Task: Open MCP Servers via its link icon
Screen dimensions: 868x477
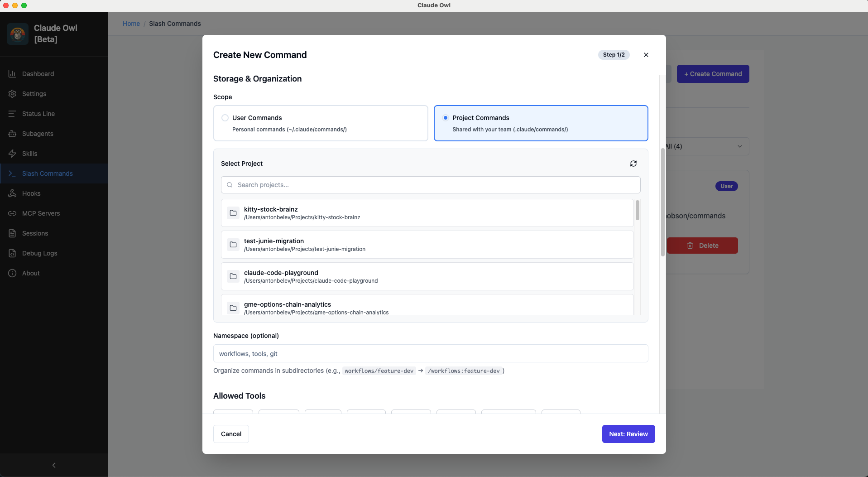Action: 13,213
